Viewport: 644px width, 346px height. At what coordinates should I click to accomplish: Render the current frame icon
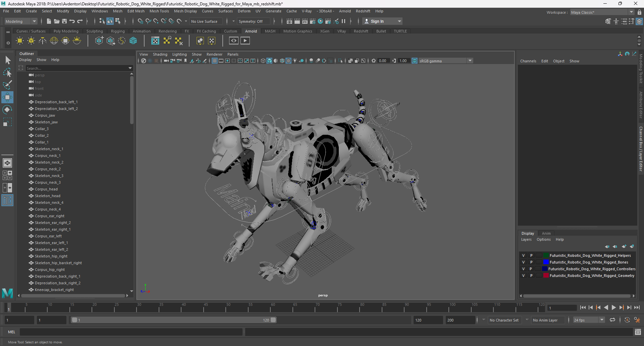tap(297, 21)
